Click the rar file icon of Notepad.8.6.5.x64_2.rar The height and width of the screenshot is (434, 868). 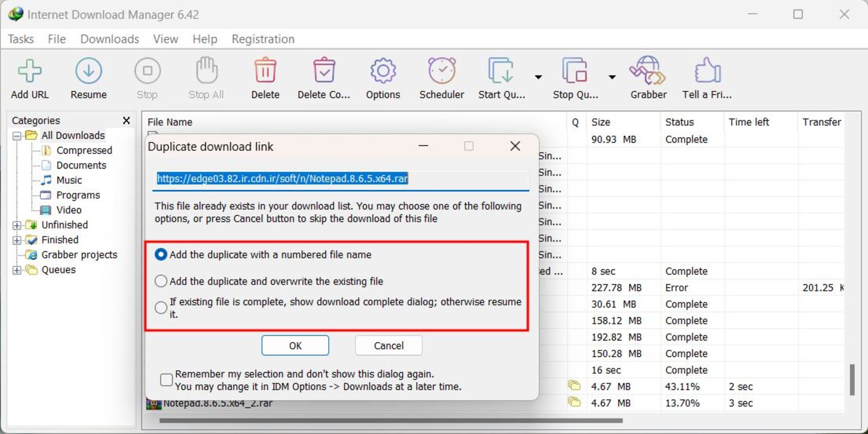[x=154, y=404]
